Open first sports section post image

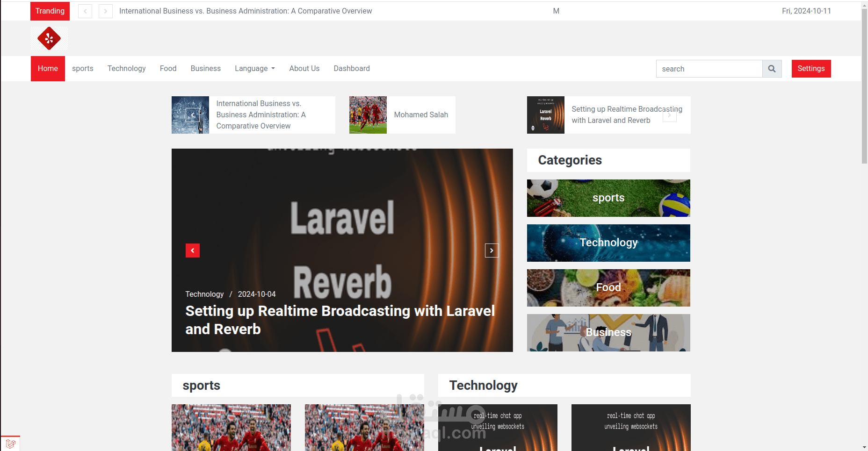231,428
